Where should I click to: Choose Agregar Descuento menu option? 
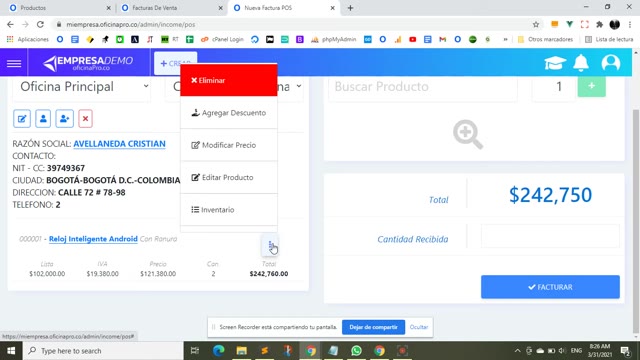pos(229,113)
